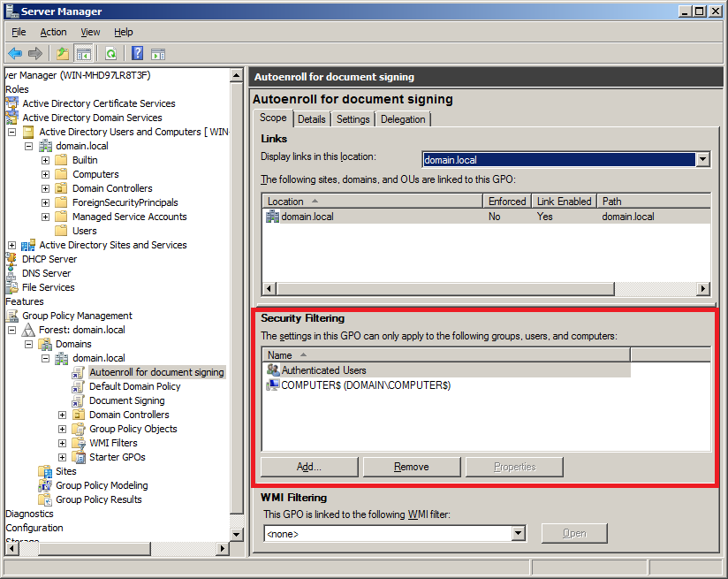Viewport: 728px width, 579px height.
Task: Click the Group Policy Modeling icon
Action: [x=45, y=485]
